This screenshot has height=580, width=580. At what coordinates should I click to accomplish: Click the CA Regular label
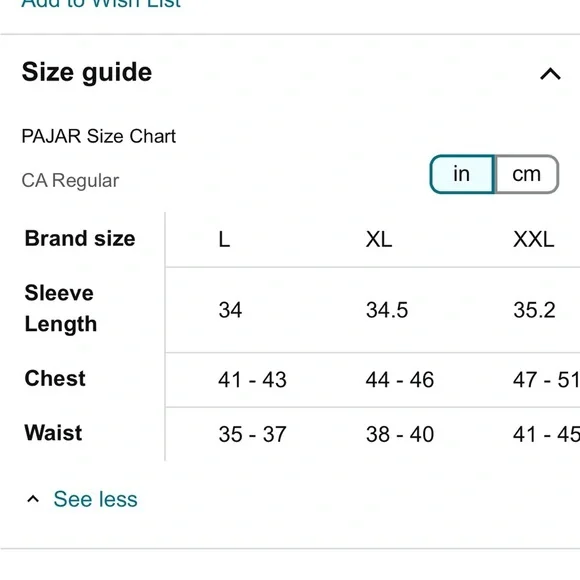coord(70,181)
